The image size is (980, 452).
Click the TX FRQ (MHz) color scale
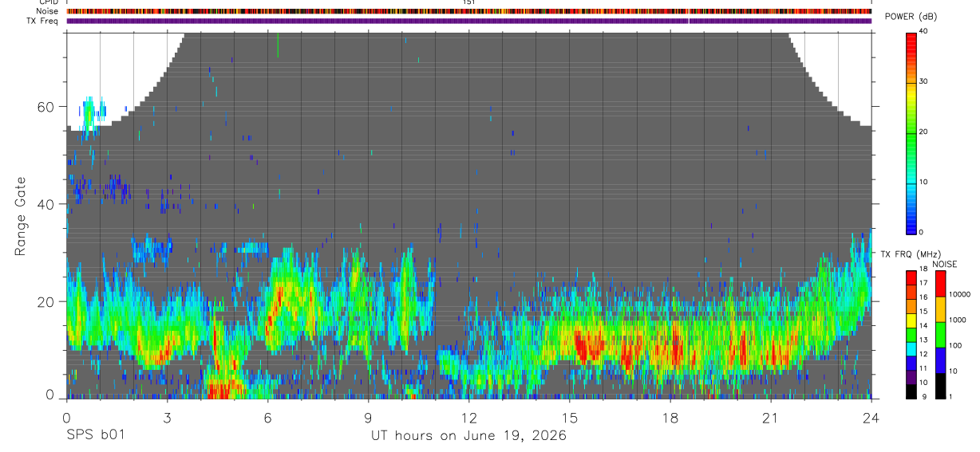(x=911, y=334)
